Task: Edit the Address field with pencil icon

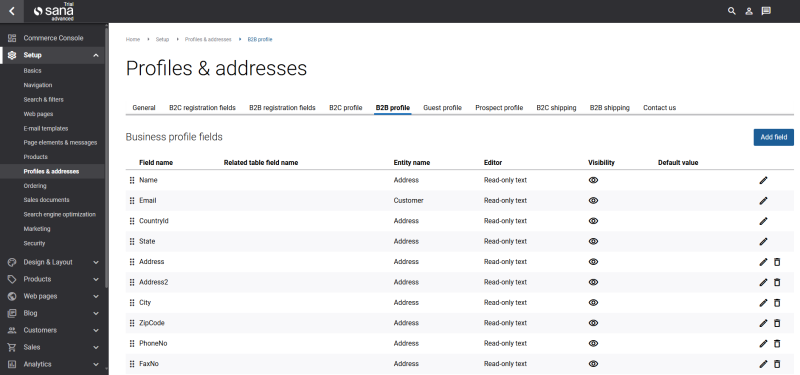Action: pyautogui.click(x=763, y=262)
